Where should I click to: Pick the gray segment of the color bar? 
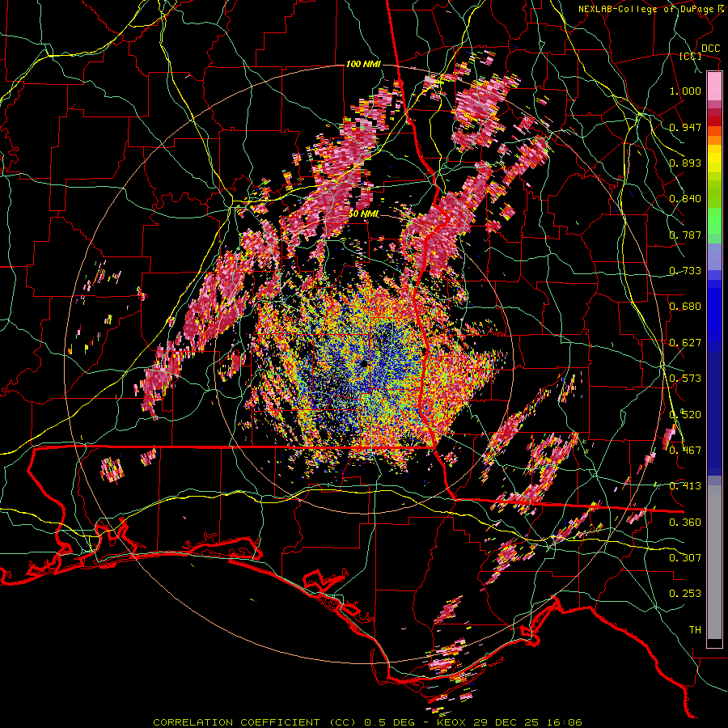pos(714,562)
